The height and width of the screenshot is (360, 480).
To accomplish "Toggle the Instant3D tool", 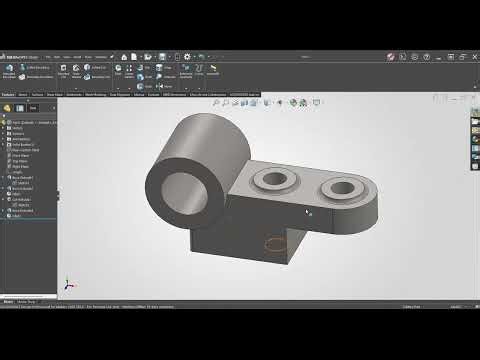I will 213,70.
